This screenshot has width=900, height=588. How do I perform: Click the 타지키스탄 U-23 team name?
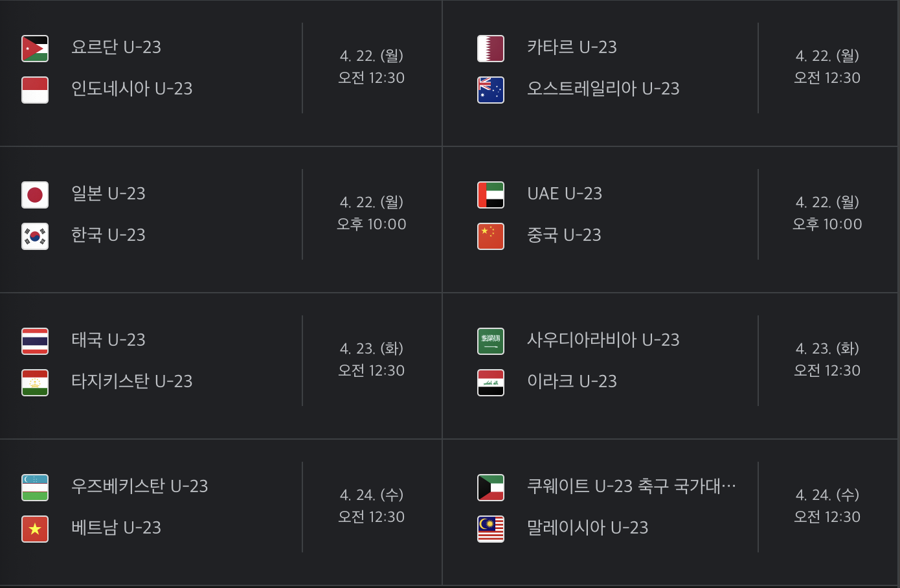coord(132,381)
